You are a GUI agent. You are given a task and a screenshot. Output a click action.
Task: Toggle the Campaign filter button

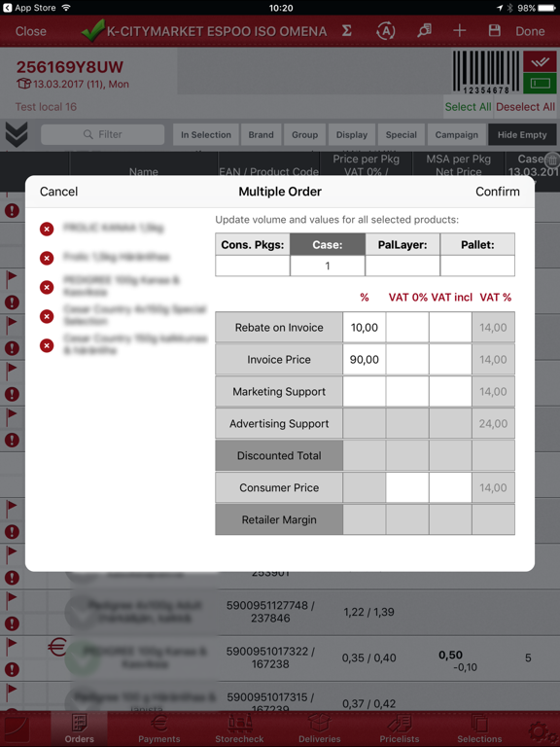(457, 135)
